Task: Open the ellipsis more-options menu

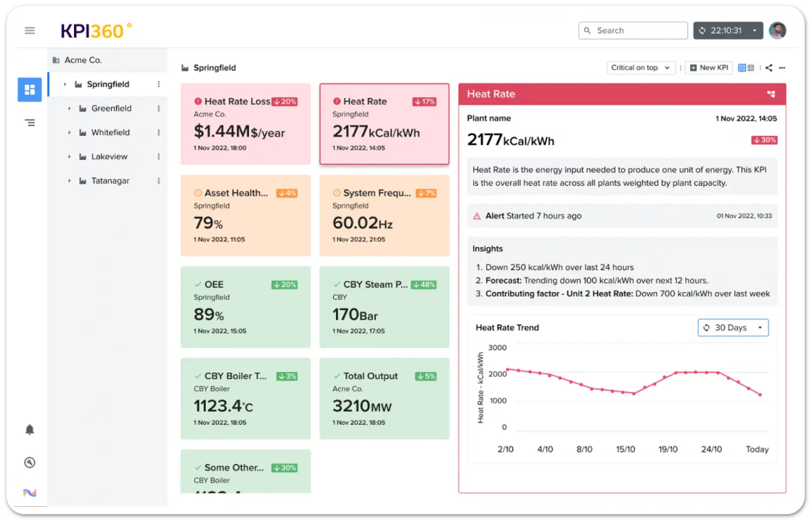Action: [x=782, y=67]
